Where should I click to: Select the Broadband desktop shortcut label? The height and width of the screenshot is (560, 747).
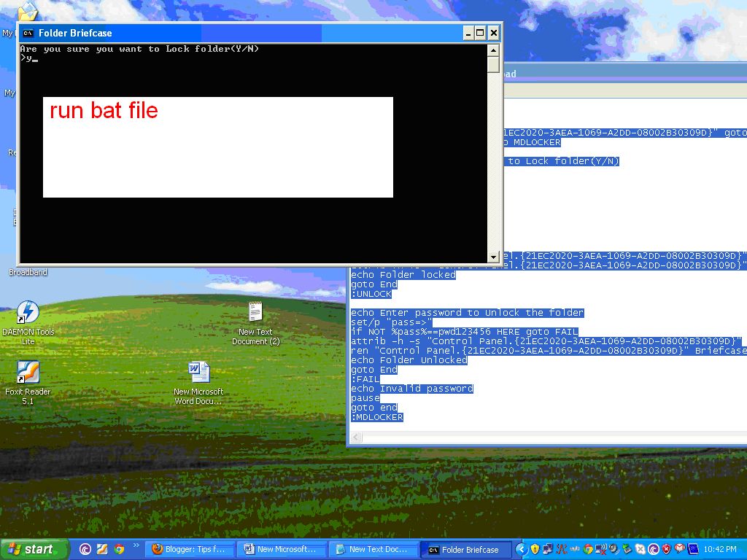pos(28,273)
